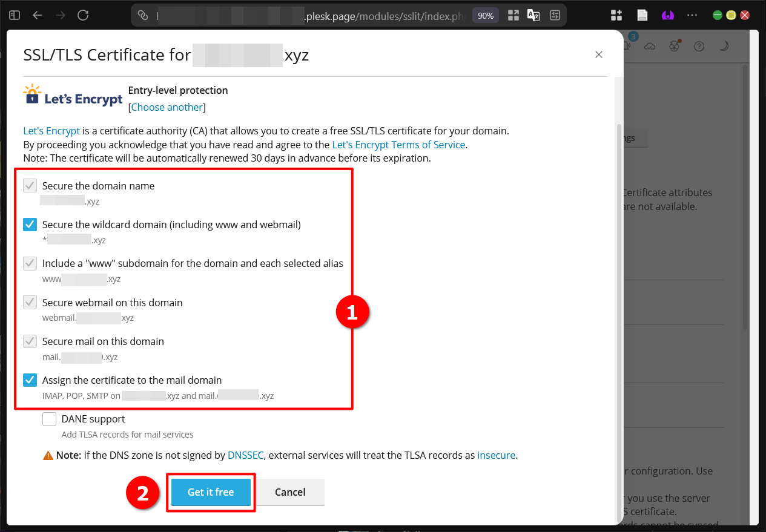Toggle Secure mail on this domain checkbox
Image resolution: width=766 pixels, height=532 pixels.
tap(30, 341)
